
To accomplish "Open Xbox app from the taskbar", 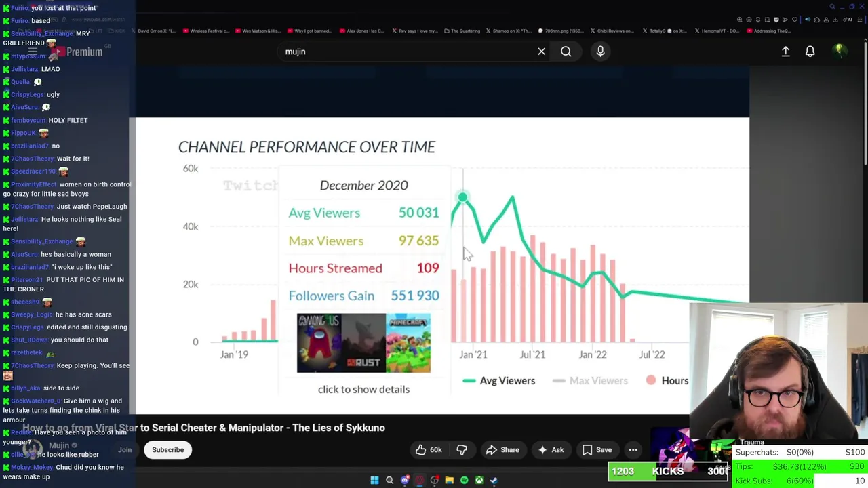I will (x=479, y=481).
